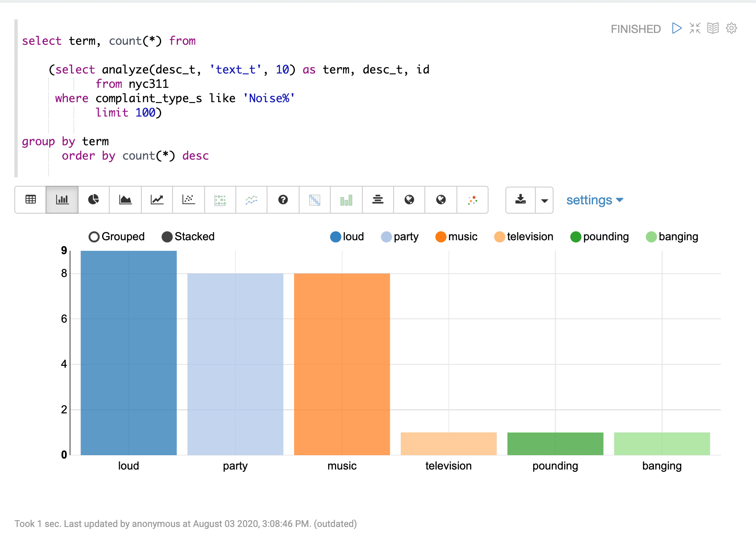Switch to the area chart
Viewport: 756px width, 543px height.
125,200
